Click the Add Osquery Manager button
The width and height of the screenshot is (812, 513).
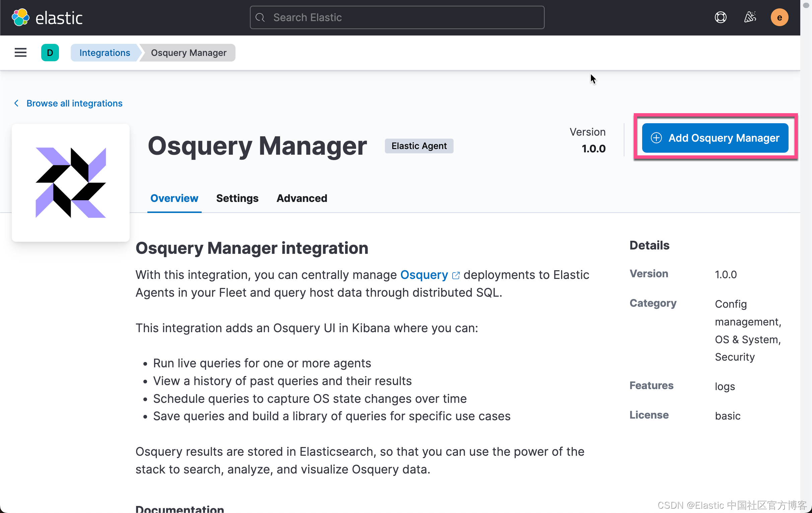[715, 138]
